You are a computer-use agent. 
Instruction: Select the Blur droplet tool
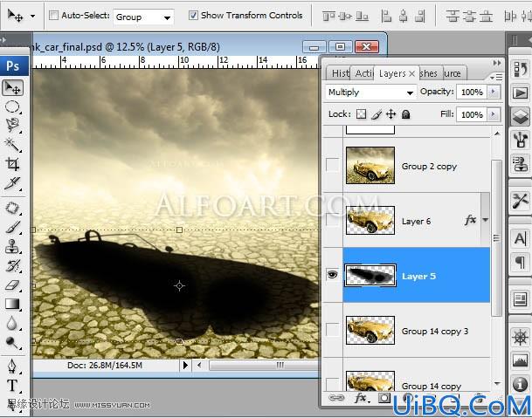pyautogui.click(x=12, y=324)
